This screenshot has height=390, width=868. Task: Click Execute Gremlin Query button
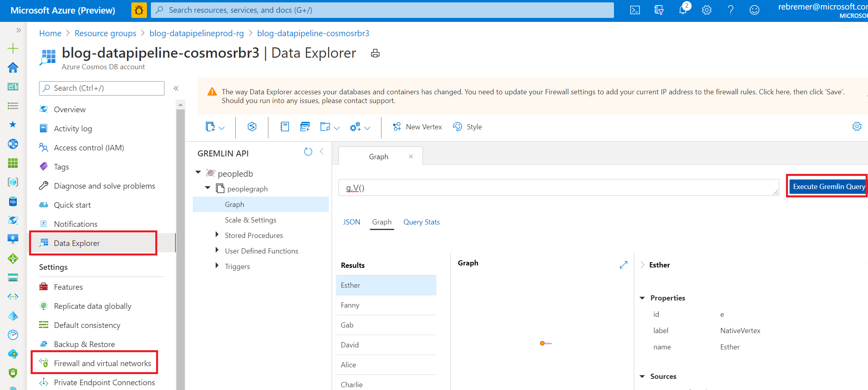[828, 187]
